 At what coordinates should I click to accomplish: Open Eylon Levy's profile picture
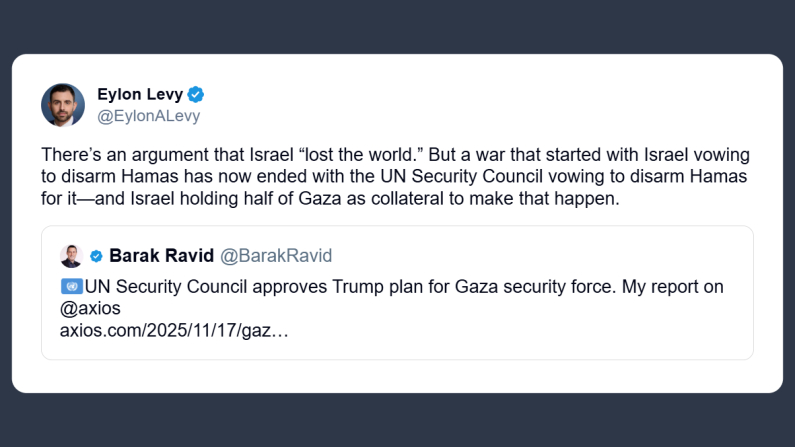coord(62,105)
